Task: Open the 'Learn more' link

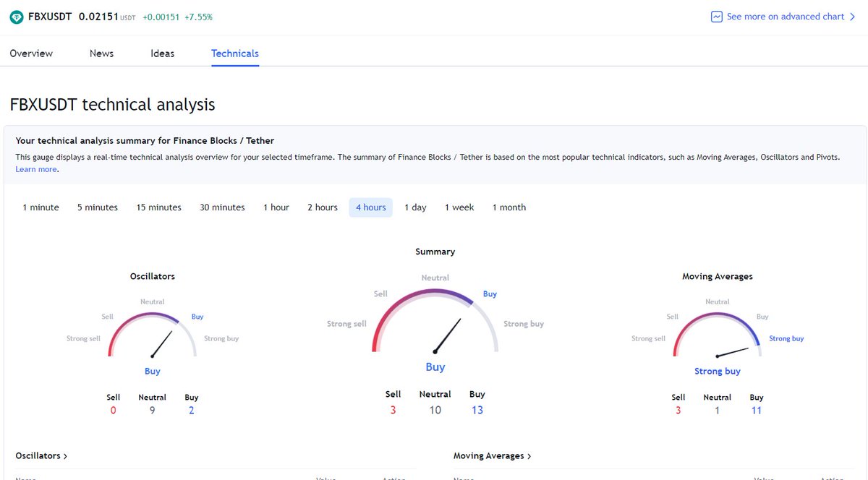Action: [x=36, y=169]
